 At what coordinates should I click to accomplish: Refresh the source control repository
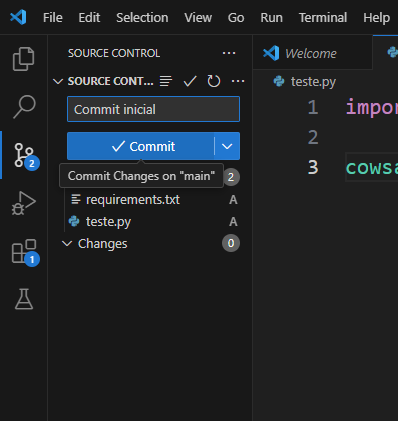[214, 81]
